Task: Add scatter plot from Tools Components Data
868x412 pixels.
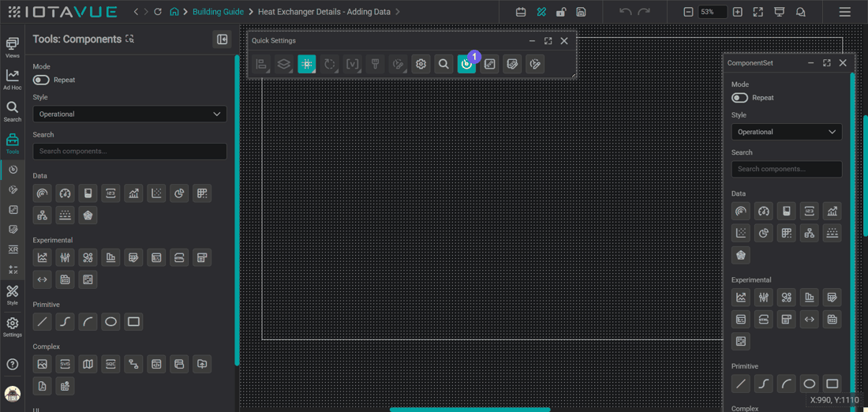Action: (157, 193)
